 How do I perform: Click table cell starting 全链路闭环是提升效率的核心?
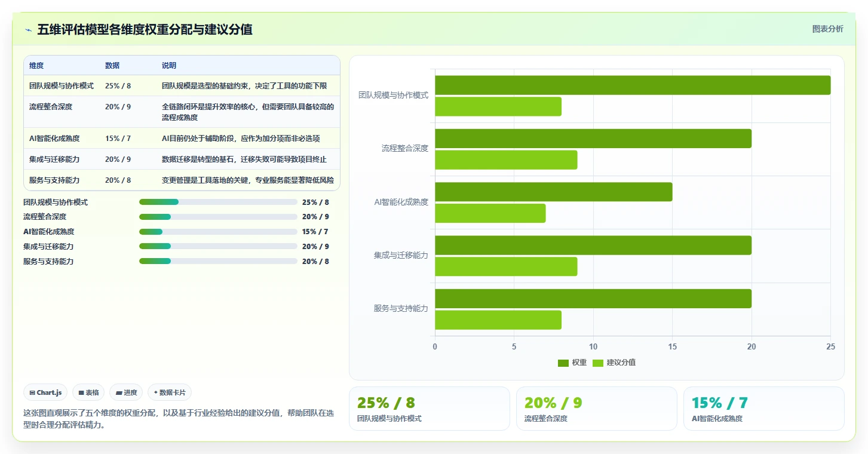[x=248, y=112]
